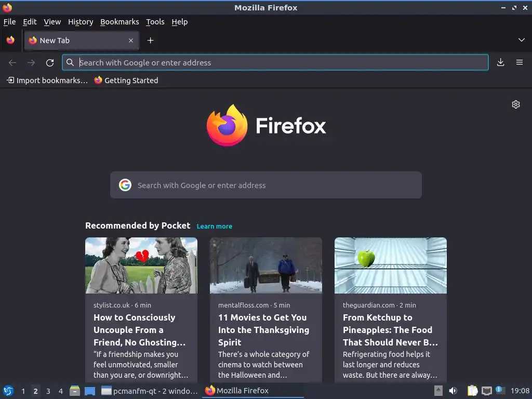
Task: Focus the page's Google search box
Action: [x=266, y=185]
